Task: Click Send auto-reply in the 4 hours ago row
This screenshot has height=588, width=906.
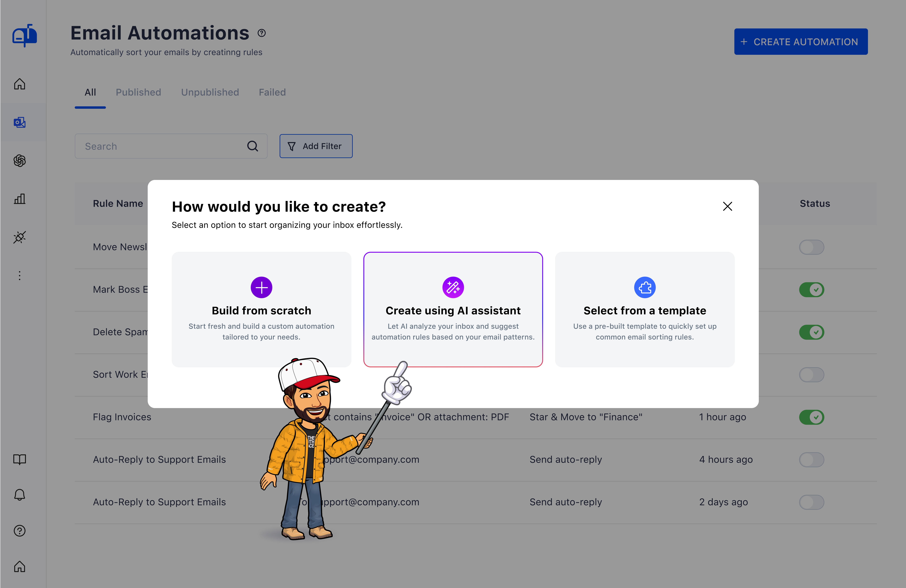Action: coord(566,460)
